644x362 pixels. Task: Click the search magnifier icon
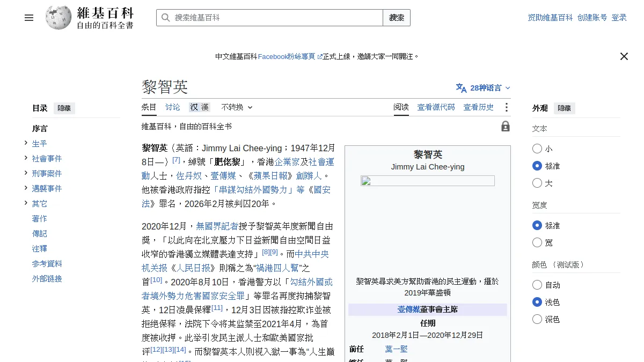[x=165, y=18]
